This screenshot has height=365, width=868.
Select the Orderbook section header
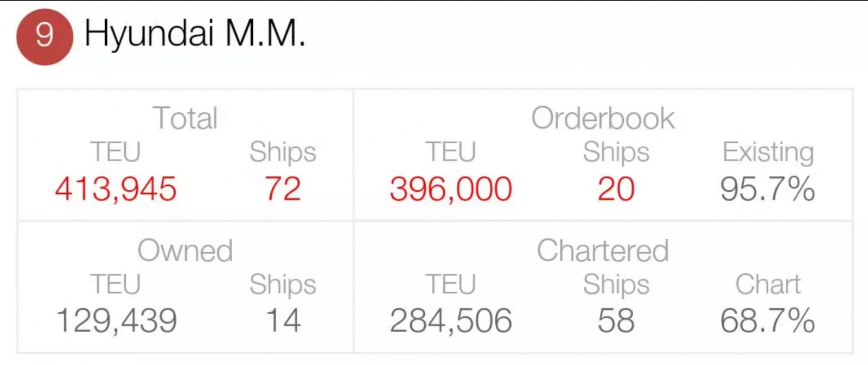tap(603, 118)
